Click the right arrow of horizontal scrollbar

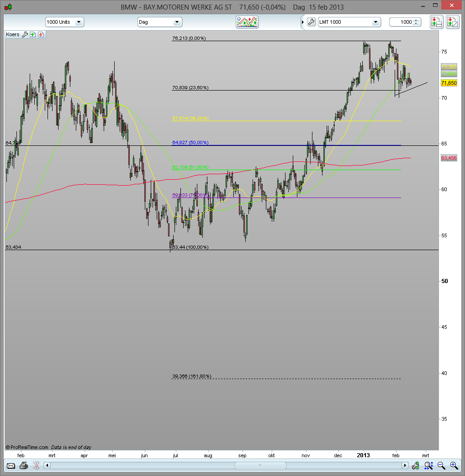coord(405,465)
